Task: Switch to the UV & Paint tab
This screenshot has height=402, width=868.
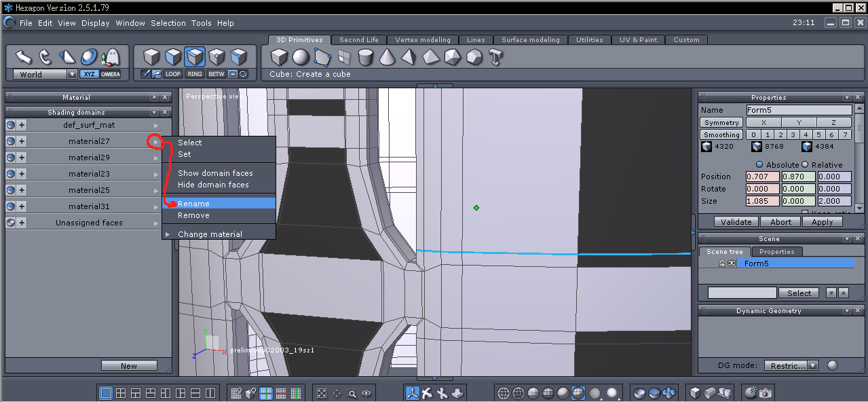Action: coord(638,39)
